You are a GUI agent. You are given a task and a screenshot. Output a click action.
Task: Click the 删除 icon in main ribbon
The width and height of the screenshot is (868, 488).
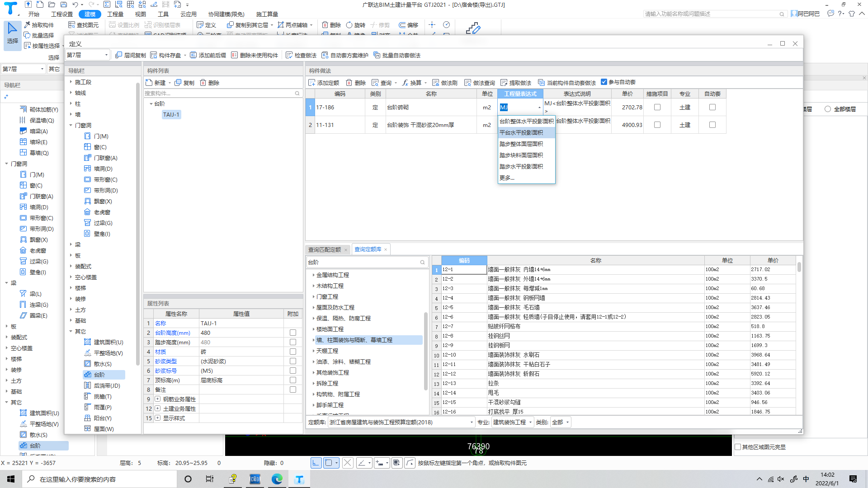(x=325, y=25)
